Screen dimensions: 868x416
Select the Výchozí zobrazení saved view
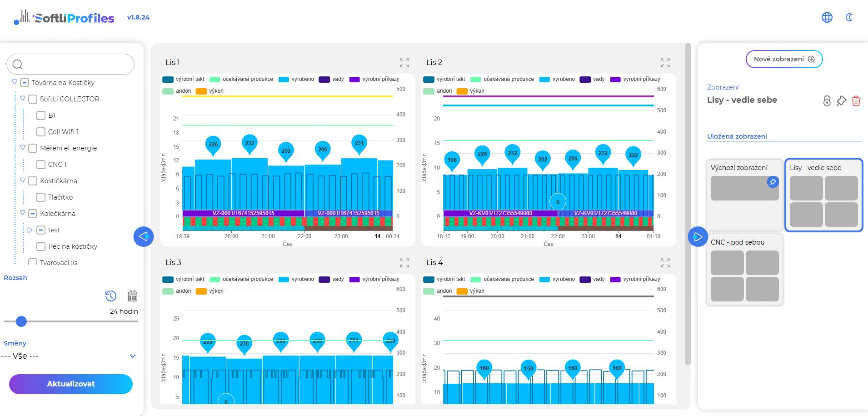point(744,194)
